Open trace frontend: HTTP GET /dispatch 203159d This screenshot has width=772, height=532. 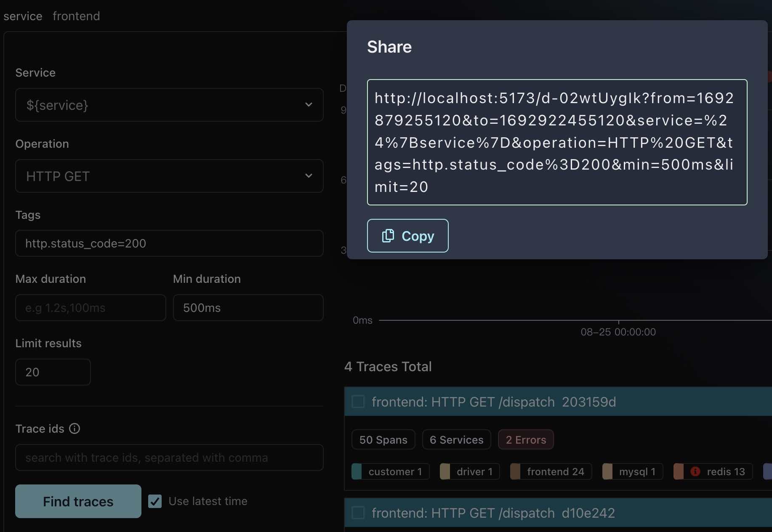tap(494, 402)
